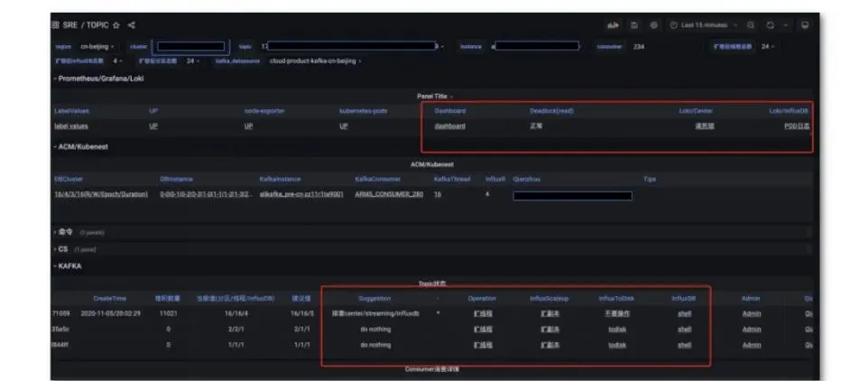This screenshot has width=868, height=381.
Task: Sort by DBCluster column header
Action: click(x=69, y=179)
